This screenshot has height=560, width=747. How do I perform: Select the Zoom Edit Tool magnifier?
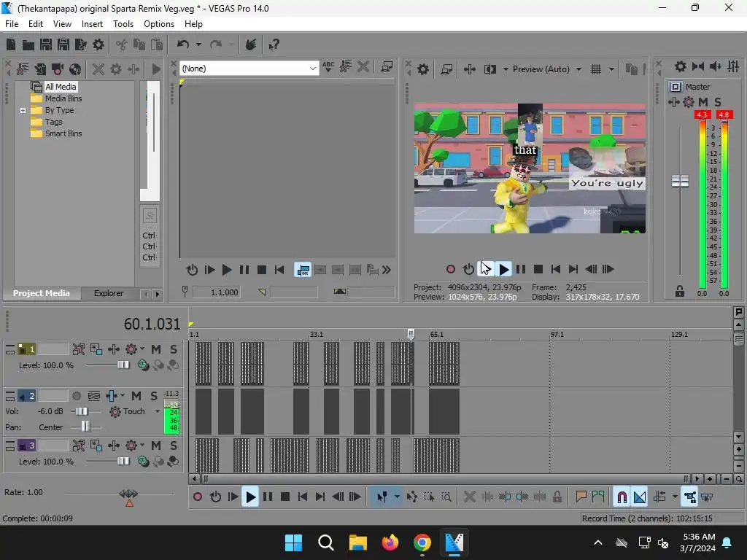[446, 497]
